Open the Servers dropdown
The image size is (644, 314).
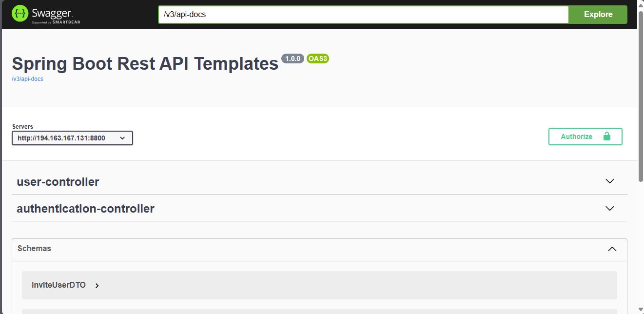(72, 138)
